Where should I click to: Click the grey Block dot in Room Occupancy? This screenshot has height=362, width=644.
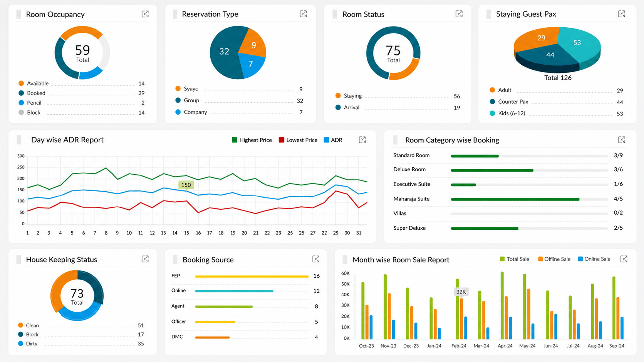click(21, 112)
